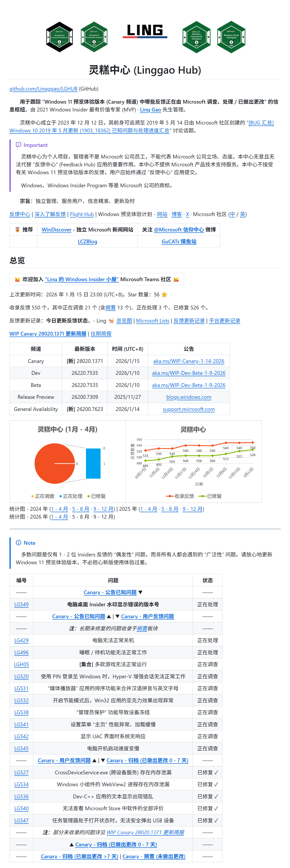Open 搁置 link in the long-term note row
The width and height of the screenshot is (290, 868).
pyautogui.click(x=142, y=628)
